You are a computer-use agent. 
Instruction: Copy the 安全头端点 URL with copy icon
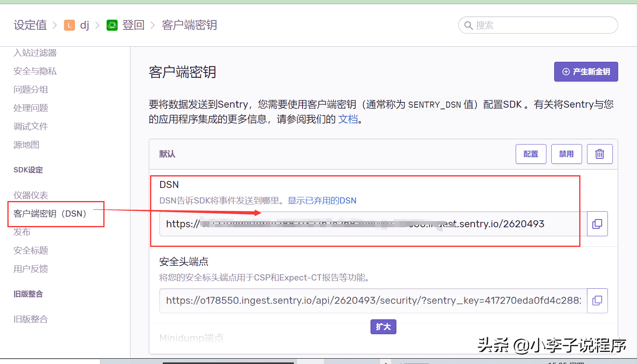click(597, 301)
